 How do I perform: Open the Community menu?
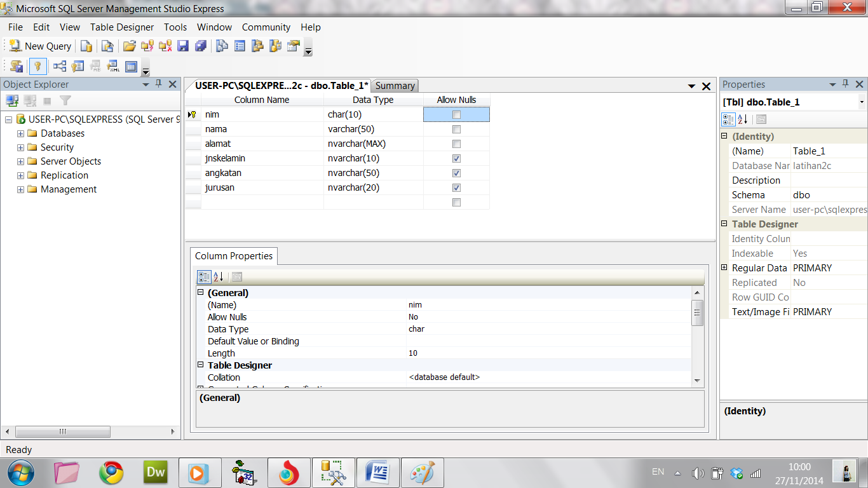coord(266,27)
